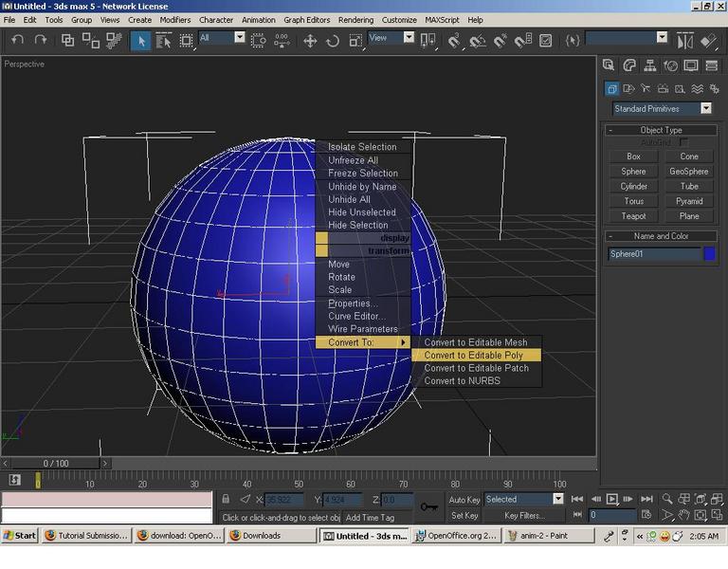Choose Convert to Editable Poly
This screenshot has width=728, height=569.
[x=476, y=356]
